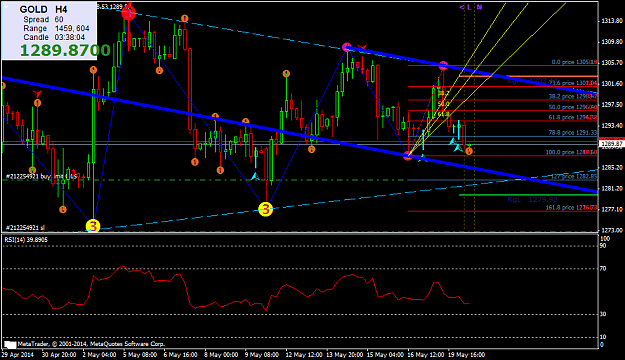
Task: Click the '29 Apr 2014' date label
Action: [18, 354]
